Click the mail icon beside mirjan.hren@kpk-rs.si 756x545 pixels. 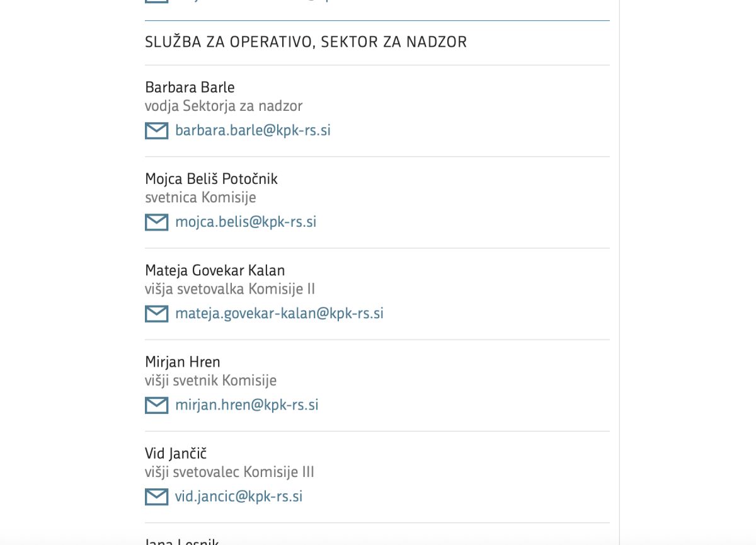pos(156,405)
